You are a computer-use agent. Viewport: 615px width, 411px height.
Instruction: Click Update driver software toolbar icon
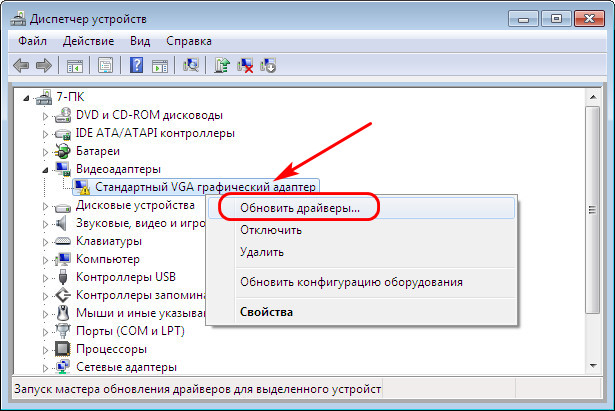(222, 65)
